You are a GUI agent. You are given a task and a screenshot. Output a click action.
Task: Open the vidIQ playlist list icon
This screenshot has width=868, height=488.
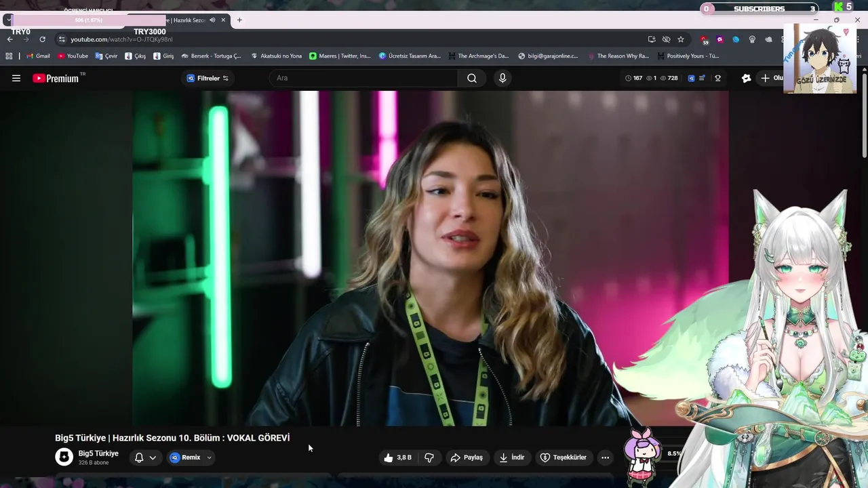coord(703,78)
